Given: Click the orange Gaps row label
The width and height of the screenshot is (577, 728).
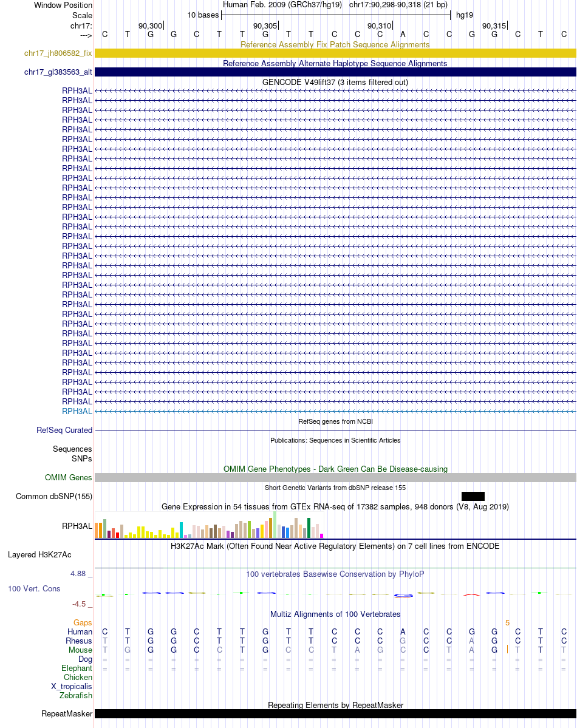Looking at the screenshot, I should 83,622.
